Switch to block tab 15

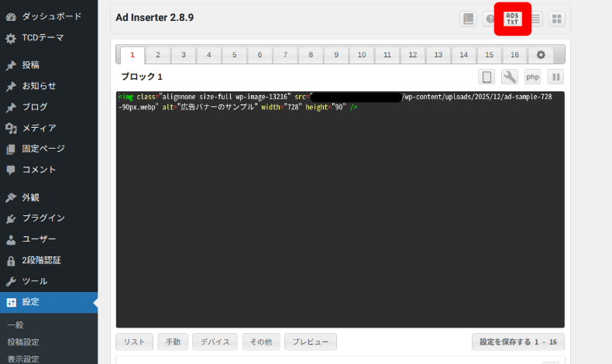(489, 55)
